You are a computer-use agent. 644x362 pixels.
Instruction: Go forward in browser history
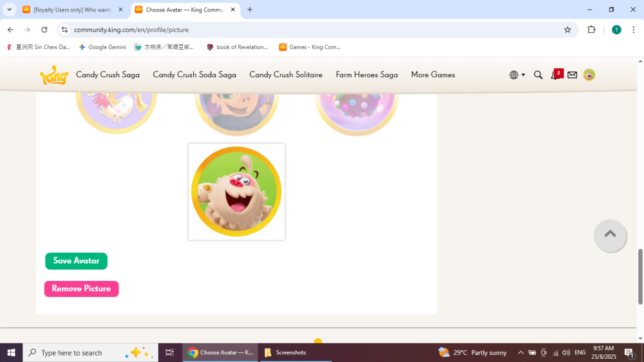[27, 30]
